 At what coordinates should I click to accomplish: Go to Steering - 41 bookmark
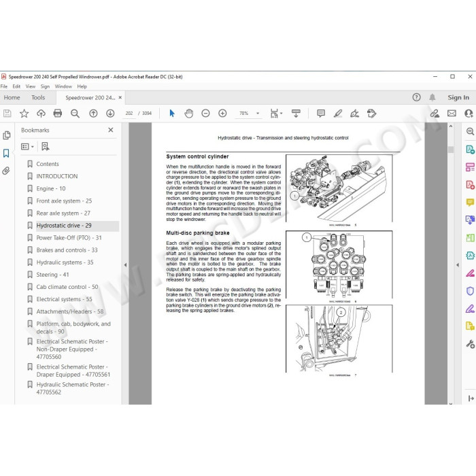(52, 275)
